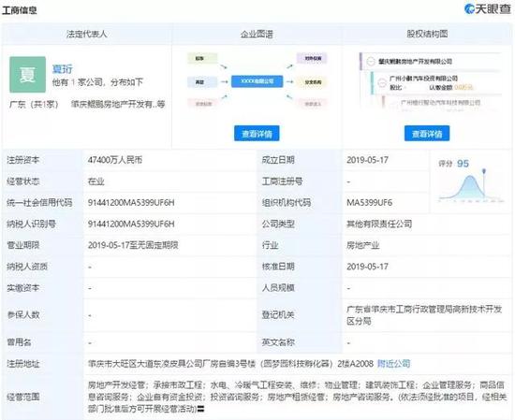This screenshot has width=515, height=420.
Task: Click the blue center node in 企业图谱
Action: (257, 81)
